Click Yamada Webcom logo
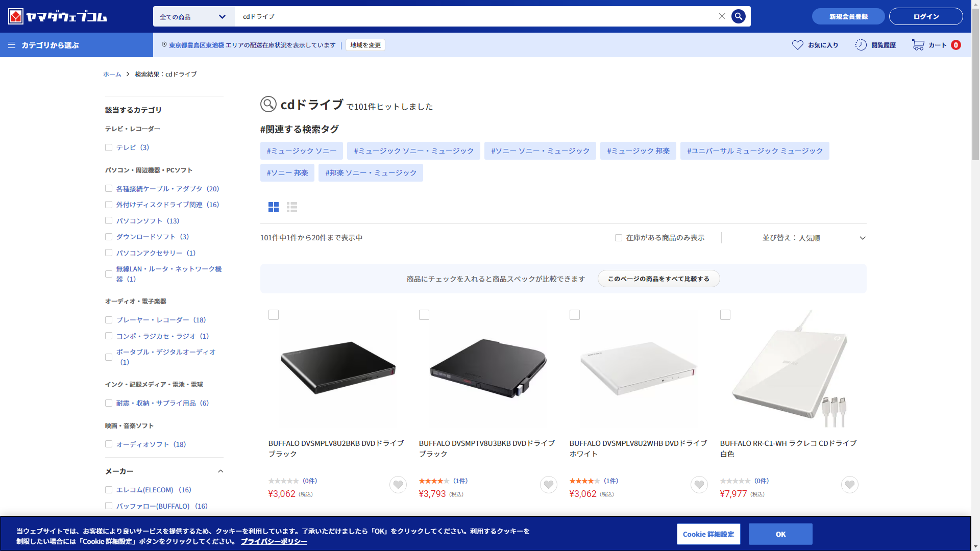Screen dimensions: 980x551 [58, 16]
